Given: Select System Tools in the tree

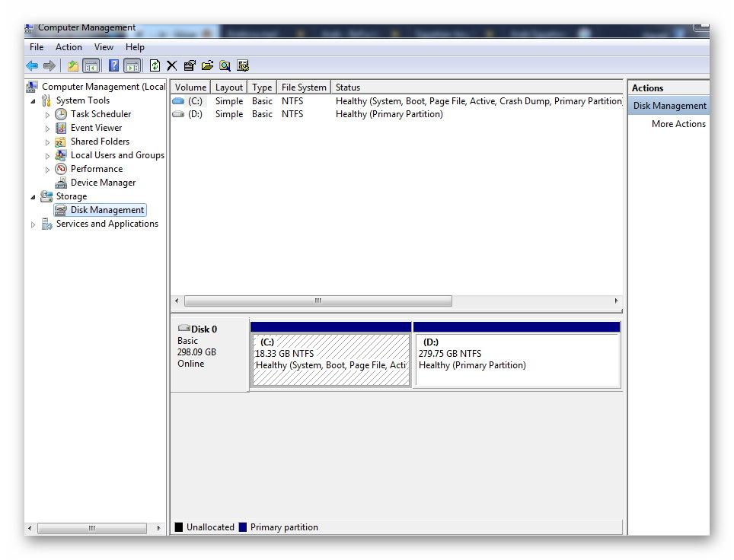Looking at the screenshot, I should coord(83,100).
